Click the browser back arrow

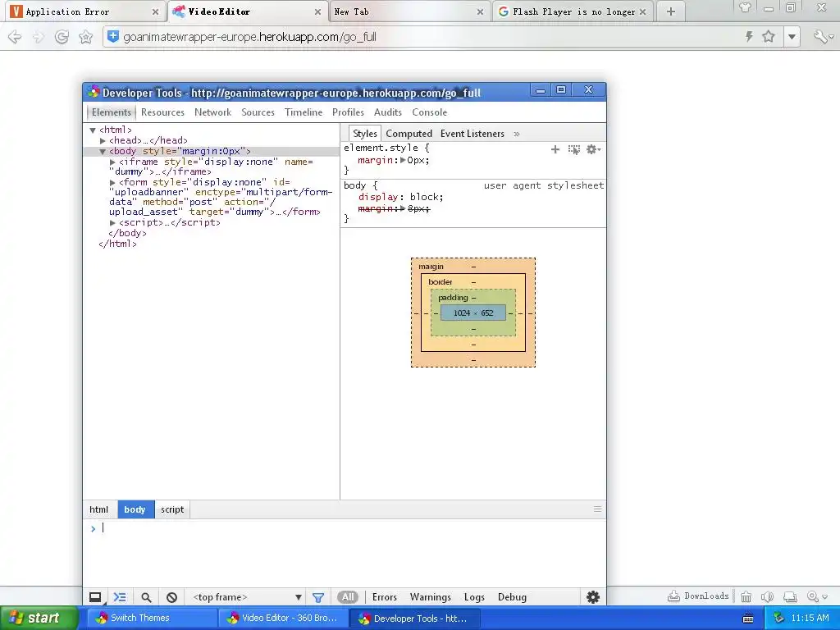[x=15, y=36]
